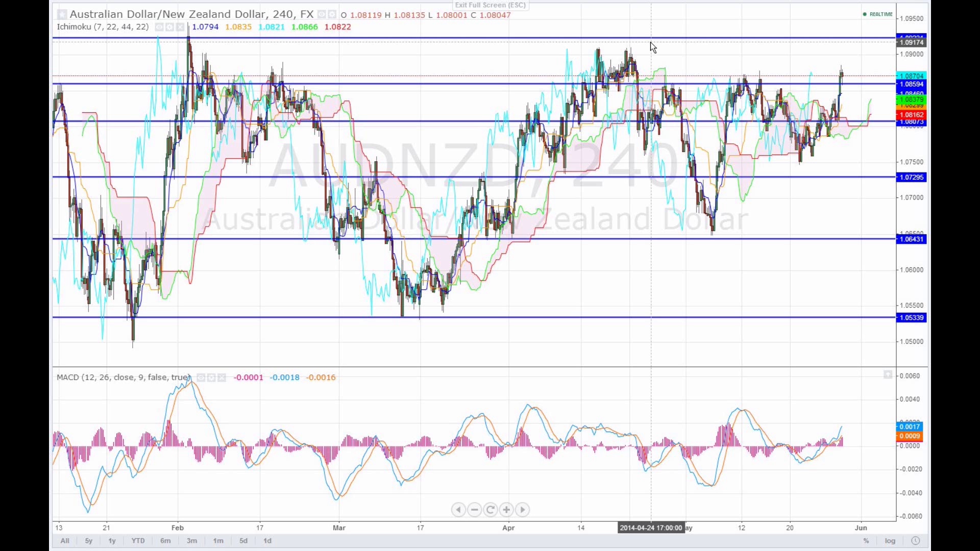Viewport: 980px width, 551px height.
Task: Zoom in chart with plus button
Action: tap(506, 510)
